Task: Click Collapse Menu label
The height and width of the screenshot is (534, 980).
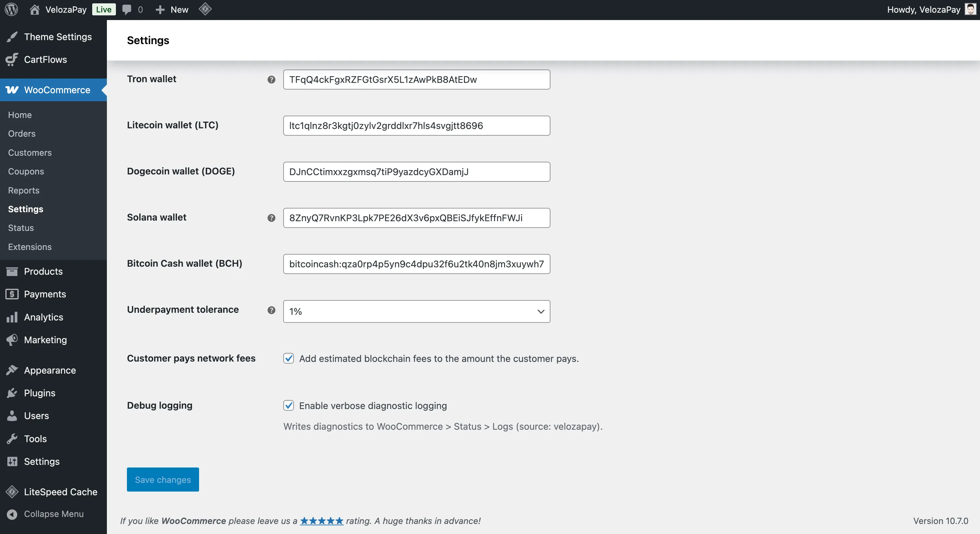Action: click(x=54, y=514)
